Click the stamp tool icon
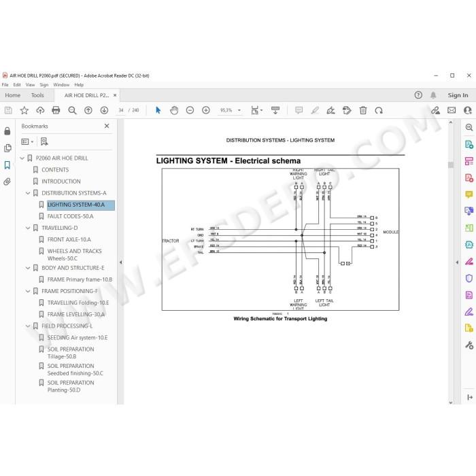The image size is (476, 476). tap(347, 110)
